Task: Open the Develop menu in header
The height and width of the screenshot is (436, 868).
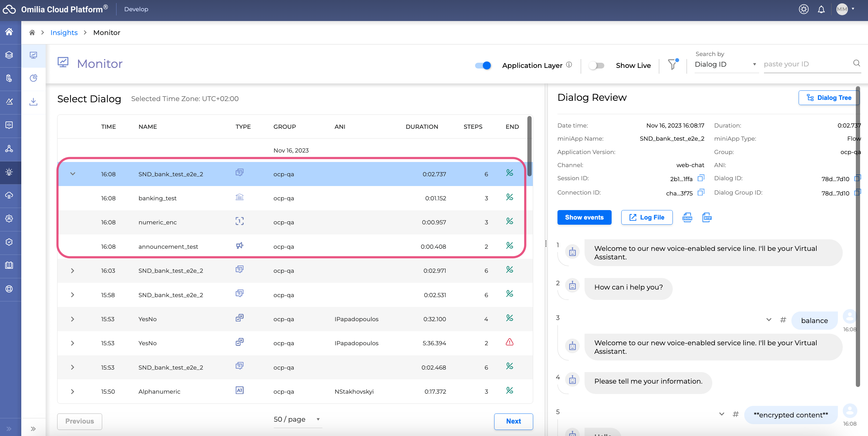Action: click(136, 9)
